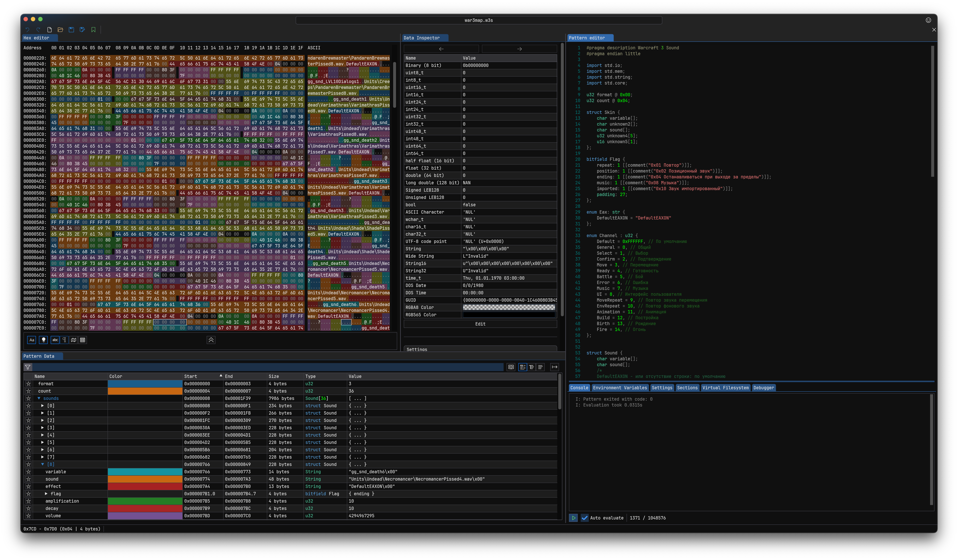Toggle the Aa uppercase hex display
The width and height of the screenshot is (958, 560).
point(32,340)
